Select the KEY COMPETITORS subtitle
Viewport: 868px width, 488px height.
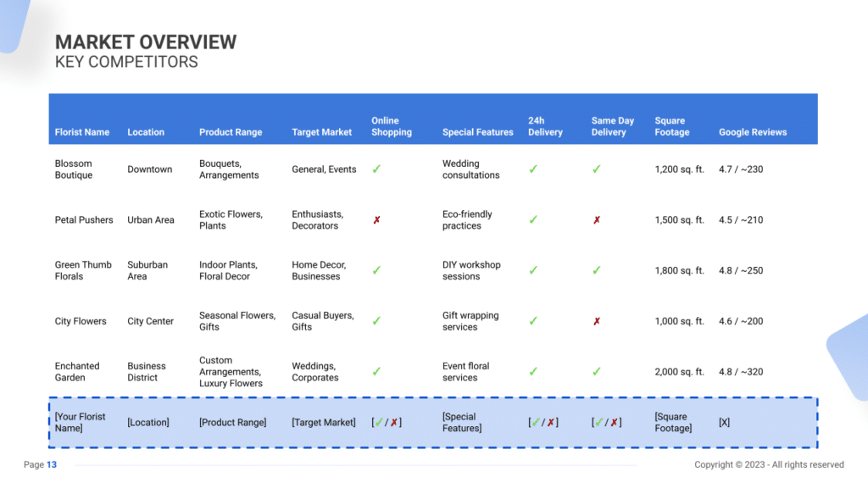[126, 62]
